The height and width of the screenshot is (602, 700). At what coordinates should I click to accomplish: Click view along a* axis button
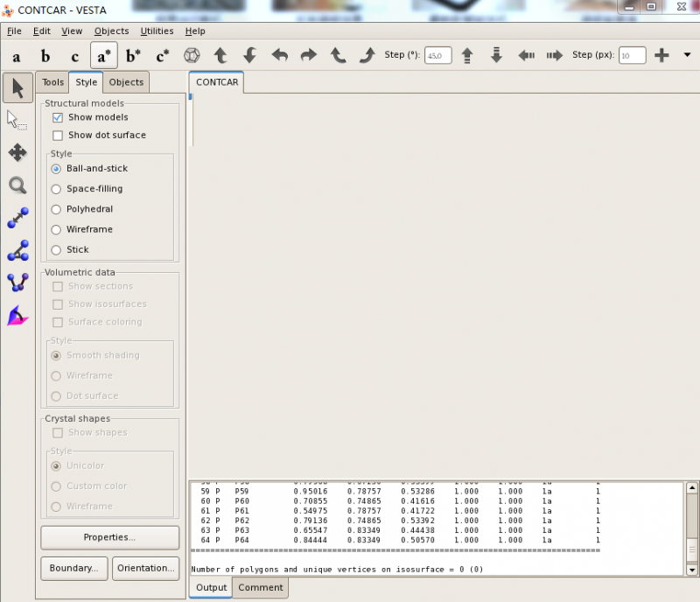pos(104,56)
